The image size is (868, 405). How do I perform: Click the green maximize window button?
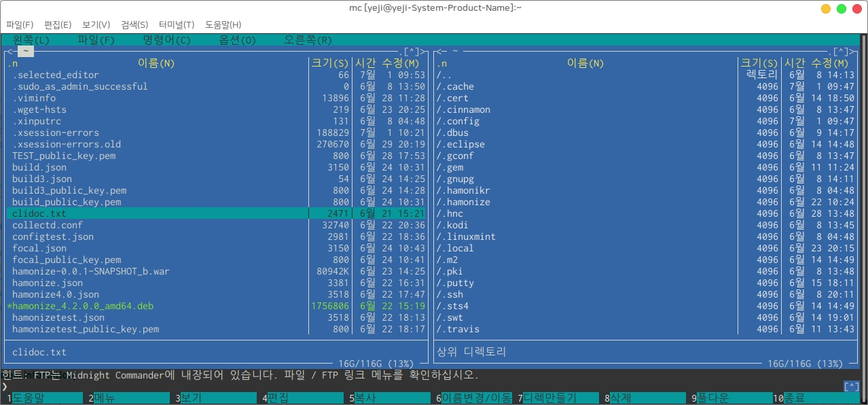coord(841,9)
